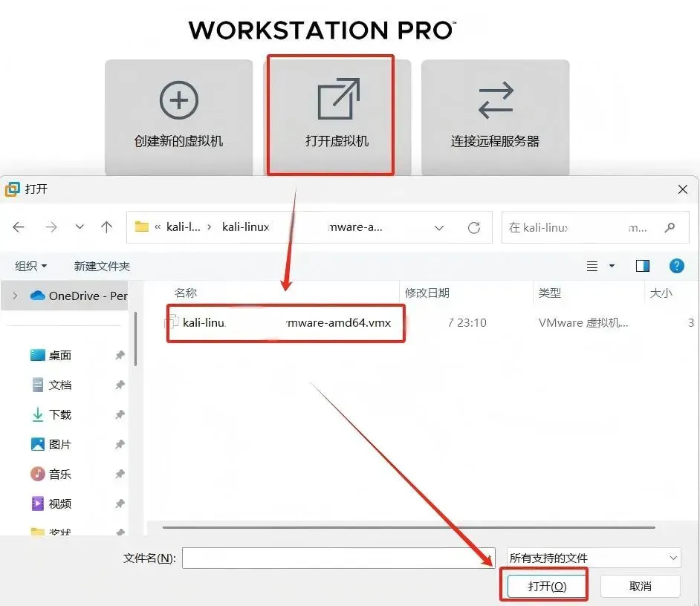Click pin icon next to 视频
The height and width of the screenshot is (606, 700).
point(120,504)
